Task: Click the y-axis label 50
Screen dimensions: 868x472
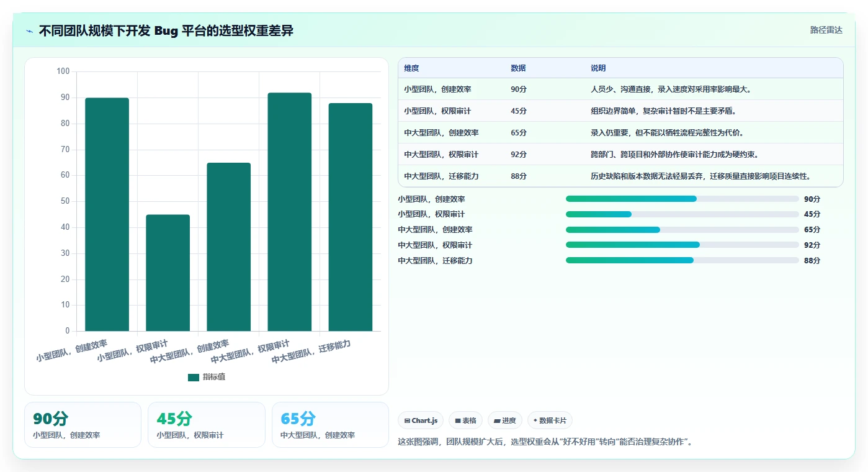Action: 65,201
